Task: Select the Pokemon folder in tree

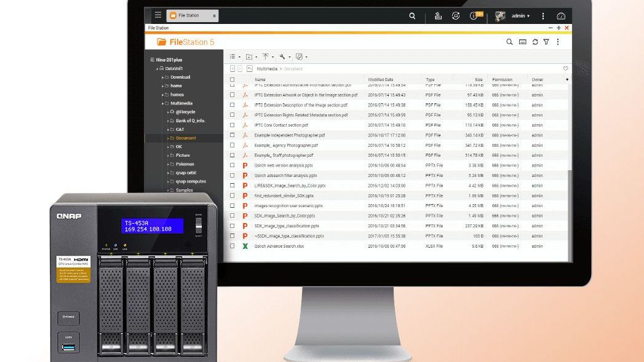Action: 185,163
